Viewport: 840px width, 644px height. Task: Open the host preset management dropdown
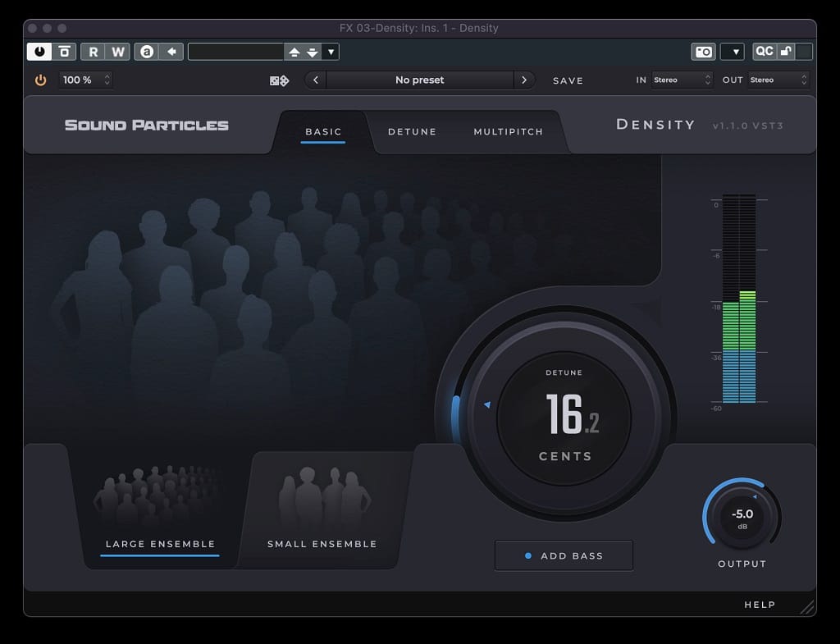coord(331,52)
